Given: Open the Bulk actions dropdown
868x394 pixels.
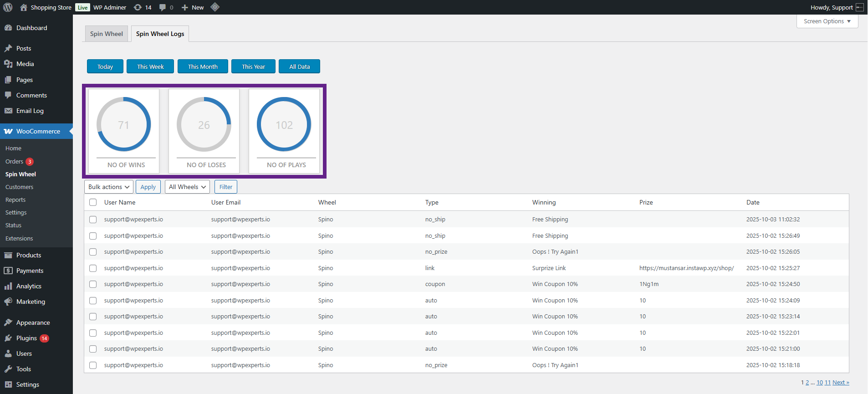Looking at the screenshot, I should [x=109, y=187].
